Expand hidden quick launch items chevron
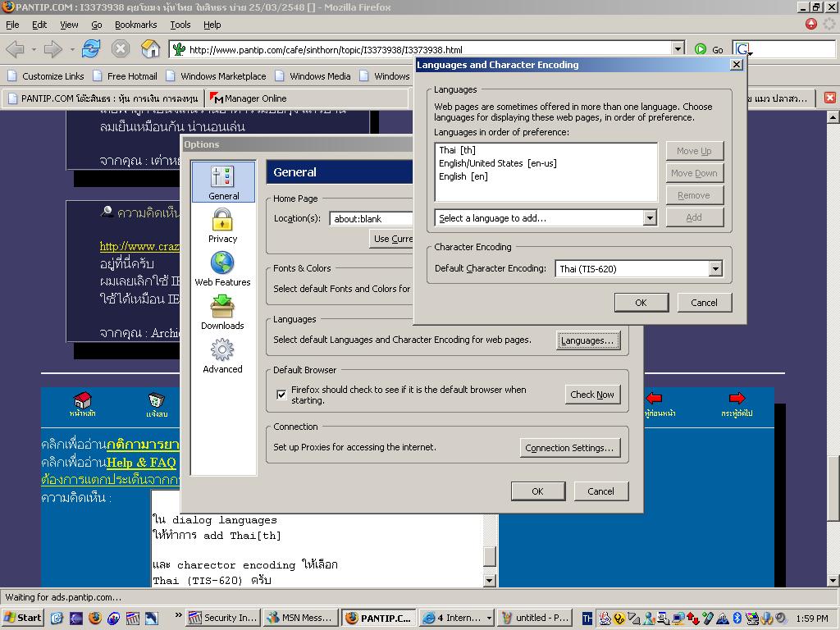The height and width of the screenshot is (630, 840). [178, 615]
